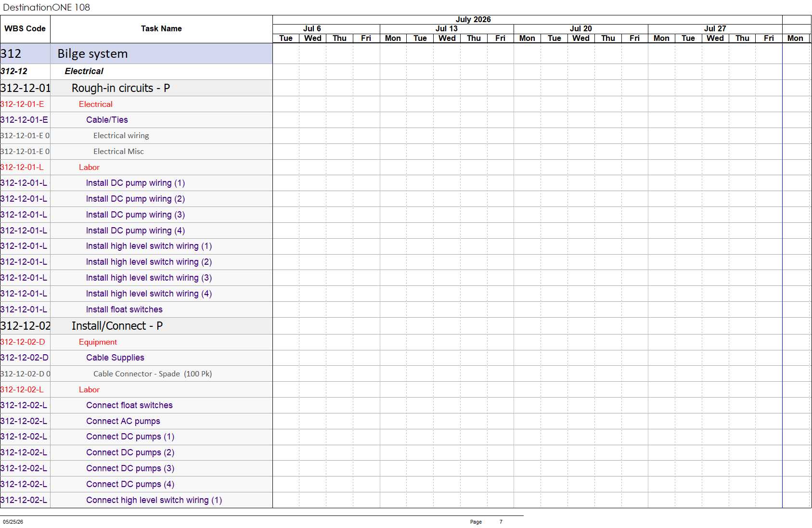812x528 pixels.
Task: Click the Jul 27 week header
Action: click(715, 29)
